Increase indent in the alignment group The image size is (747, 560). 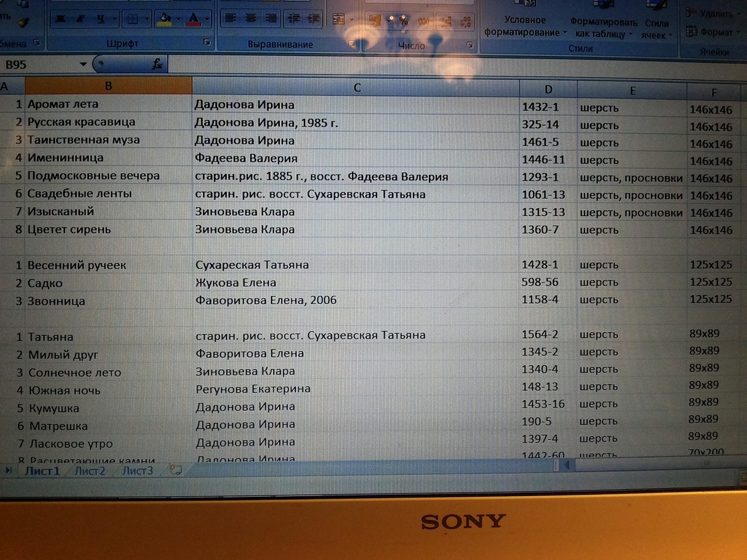coord(314,19)
